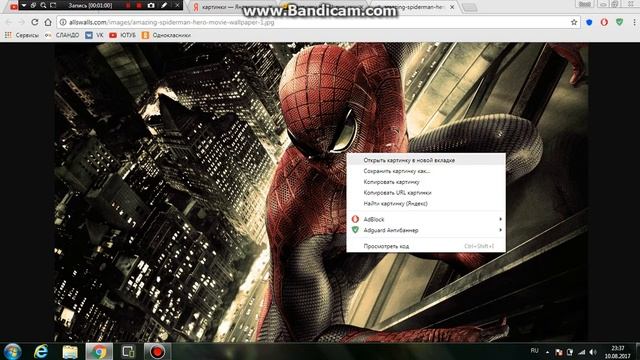
Task: Click the volume speaker tray icon
Action: (593, 352)
